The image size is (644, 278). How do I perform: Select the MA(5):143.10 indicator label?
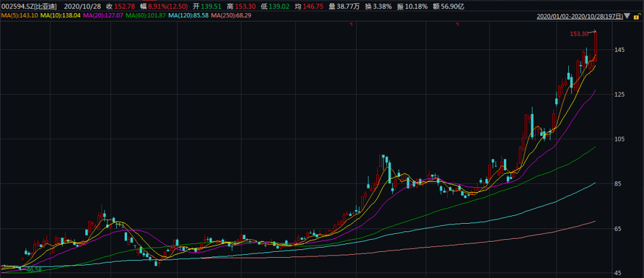coord(19,15)
